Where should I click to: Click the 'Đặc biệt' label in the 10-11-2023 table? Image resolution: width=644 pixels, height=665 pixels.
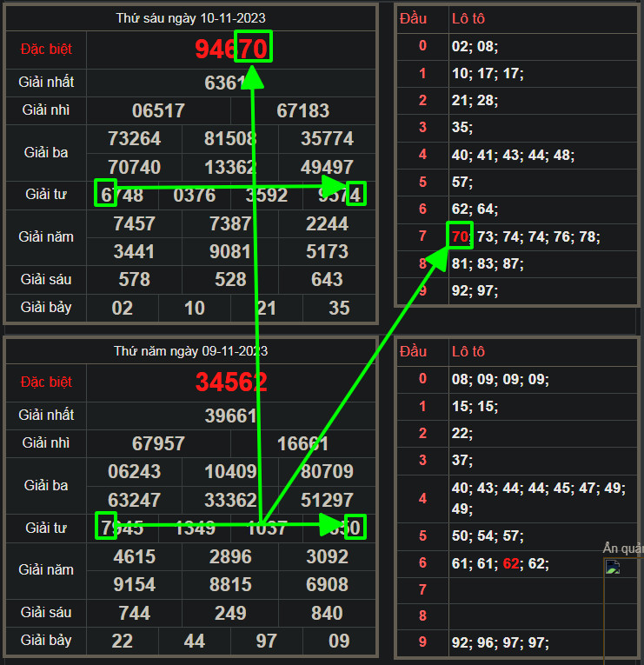45,50
